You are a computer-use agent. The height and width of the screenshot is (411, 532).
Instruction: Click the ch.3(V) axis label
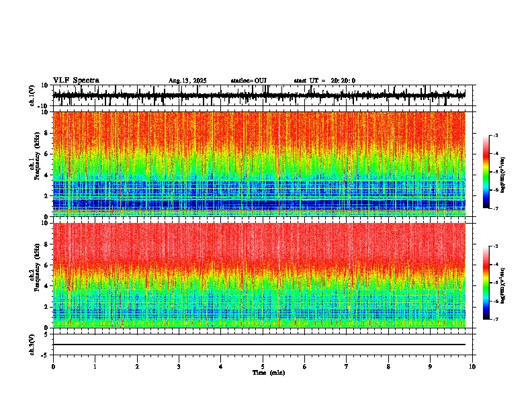[x=32, y=345]
